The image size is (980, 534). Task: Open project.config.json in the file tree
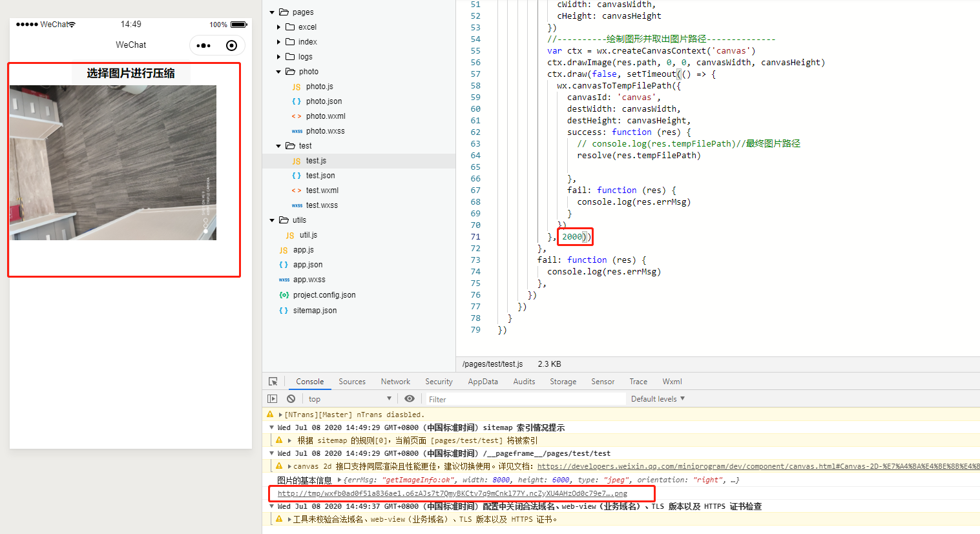tap(324, 295)
